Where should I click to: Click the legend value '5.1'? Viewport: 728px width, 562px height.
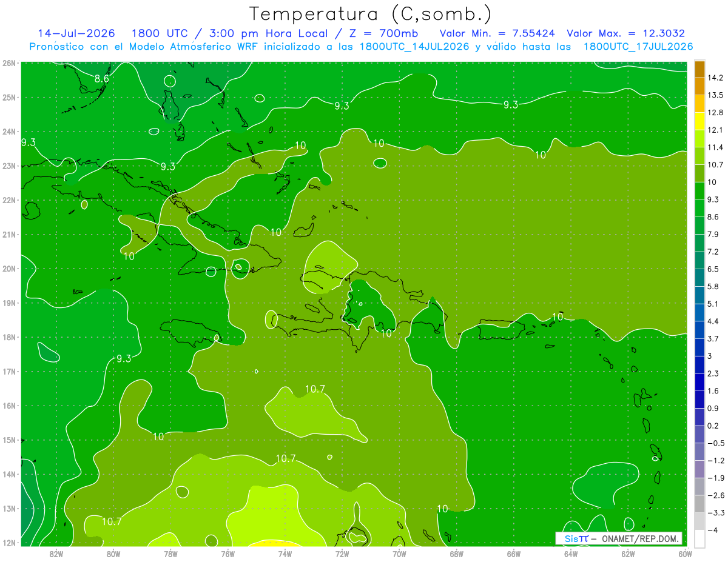(713, 304)
